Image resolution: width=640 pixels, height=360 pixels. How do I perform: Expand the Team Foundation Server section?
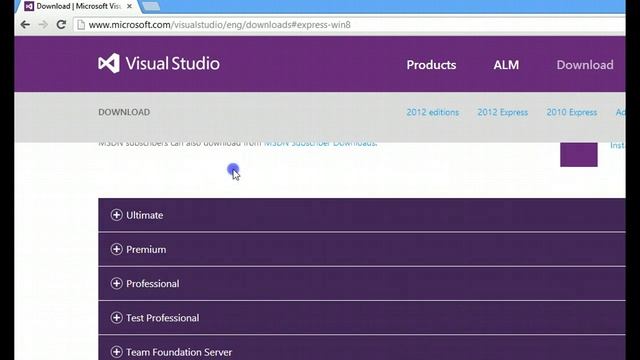[x=362, y=348]
